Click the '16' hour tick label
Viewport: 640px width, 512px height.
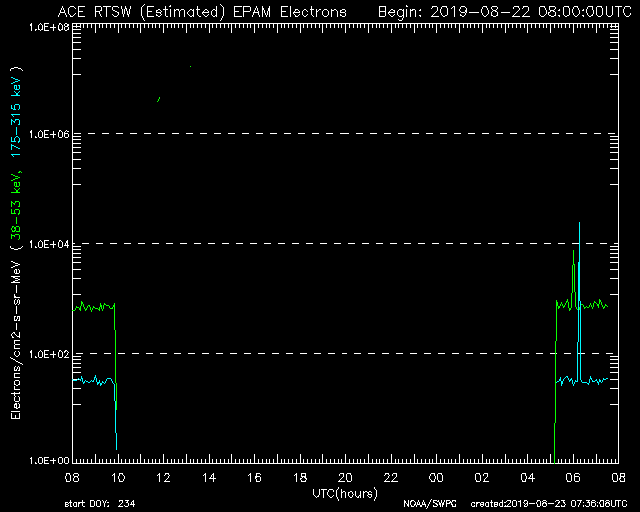click(254, 478)
